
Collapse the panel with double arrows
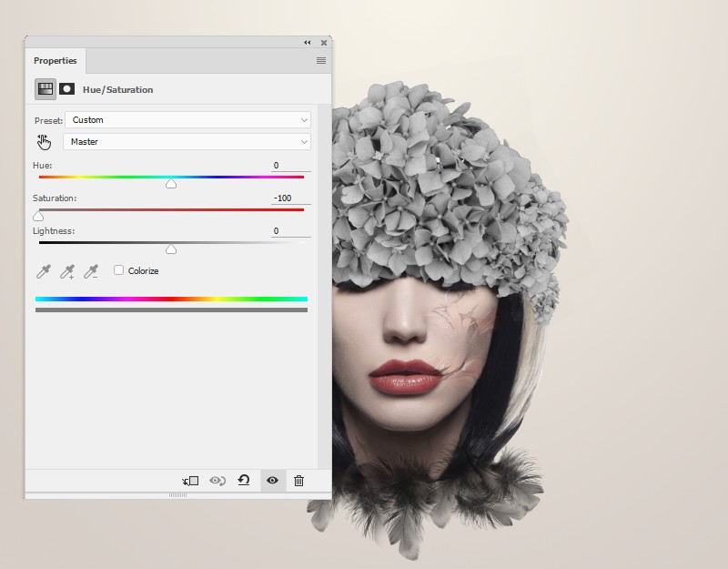308,42
